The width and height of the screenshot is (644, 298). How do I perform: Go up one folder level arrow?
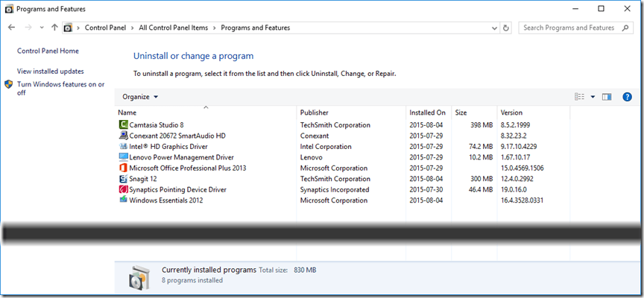tap(54, 28)
